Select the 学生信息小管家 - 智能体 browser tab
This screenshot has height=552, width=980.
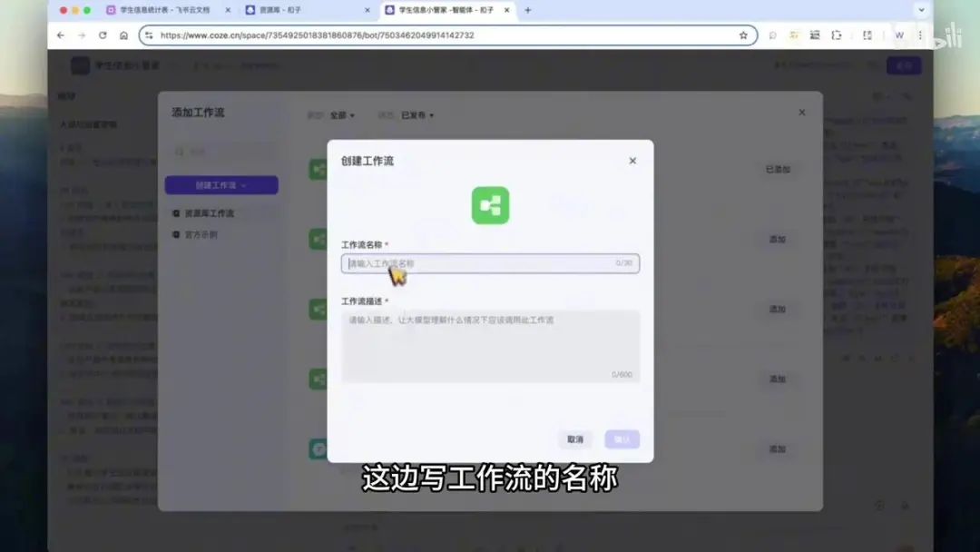pyautogui.click(x=446, y=10)
